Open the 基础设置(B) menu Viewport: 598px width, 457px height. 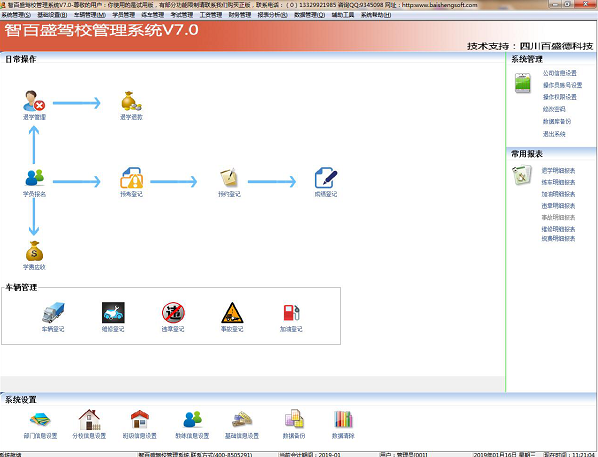pyautogui.click(x=52, y=15)
